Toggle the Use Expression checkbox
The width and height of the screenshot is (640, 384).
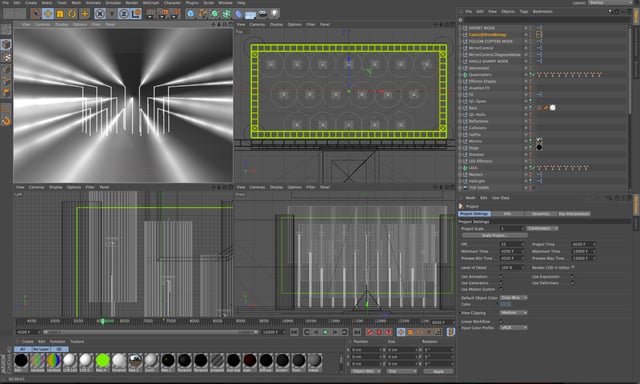pos(573,277)
